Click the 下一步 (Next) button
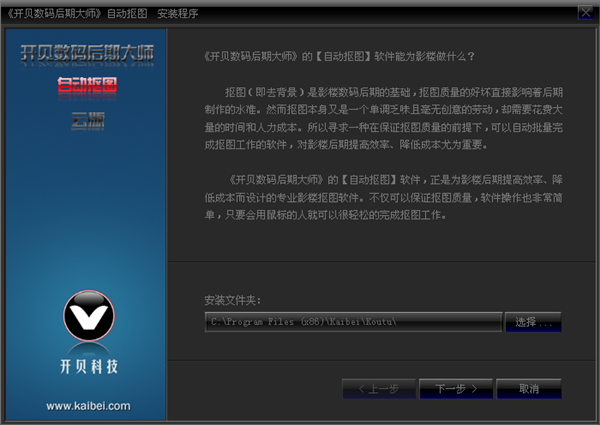This screenshot has width=600, height=425. tap(456, 389)
